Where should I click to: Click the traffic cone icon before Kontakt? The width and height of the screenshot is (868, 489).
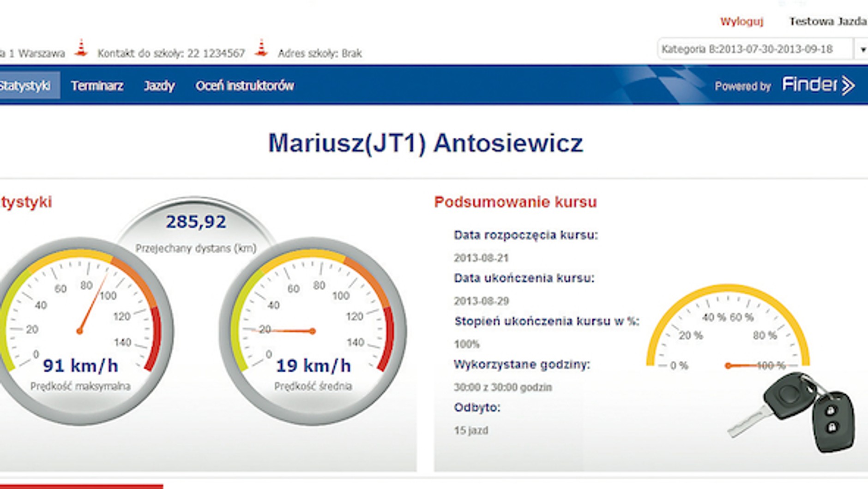(x=81, y=48)
